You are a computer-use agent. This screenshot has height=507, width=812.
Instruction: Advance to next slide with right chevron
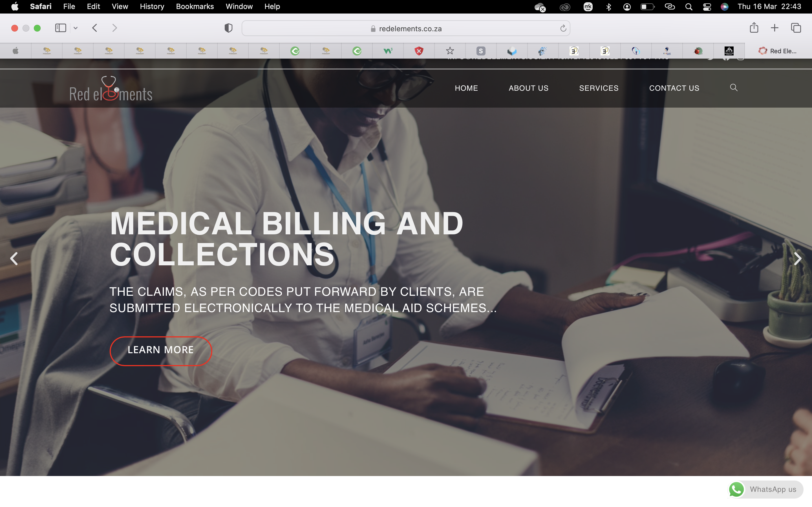798,259
